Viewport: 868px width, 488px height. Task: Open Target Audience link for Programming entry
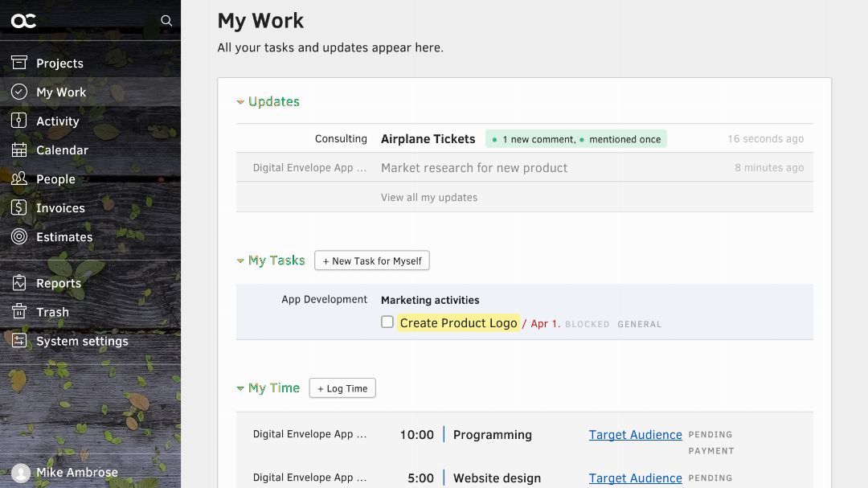635,435
